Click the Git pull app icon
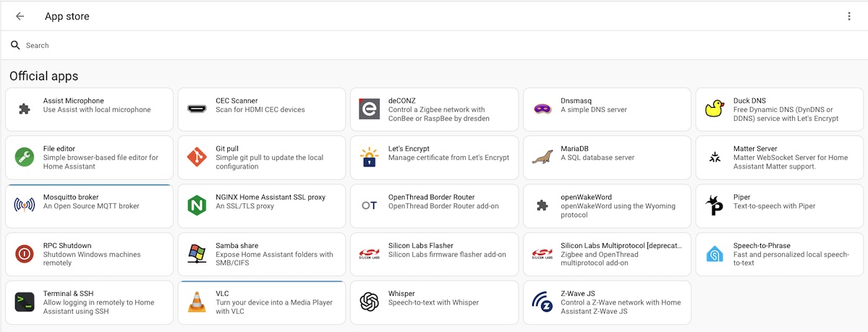 point(197,157)
